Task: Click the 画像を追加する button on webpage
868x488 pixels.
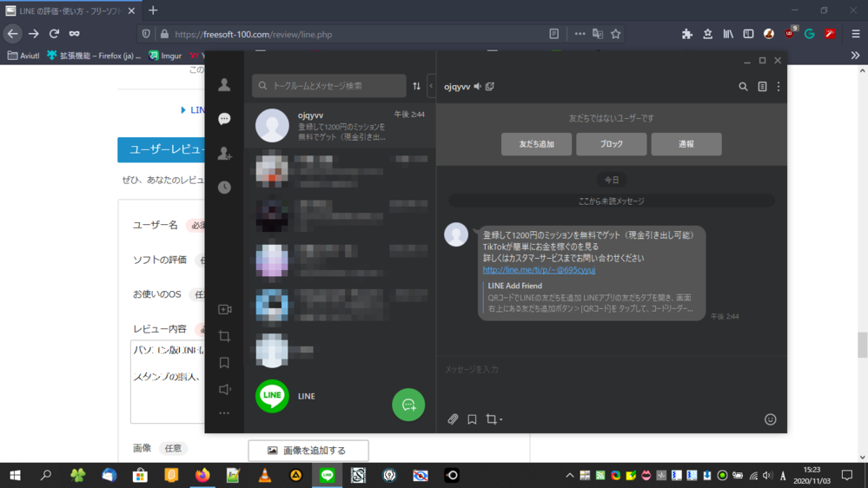Action: point(308,451)
